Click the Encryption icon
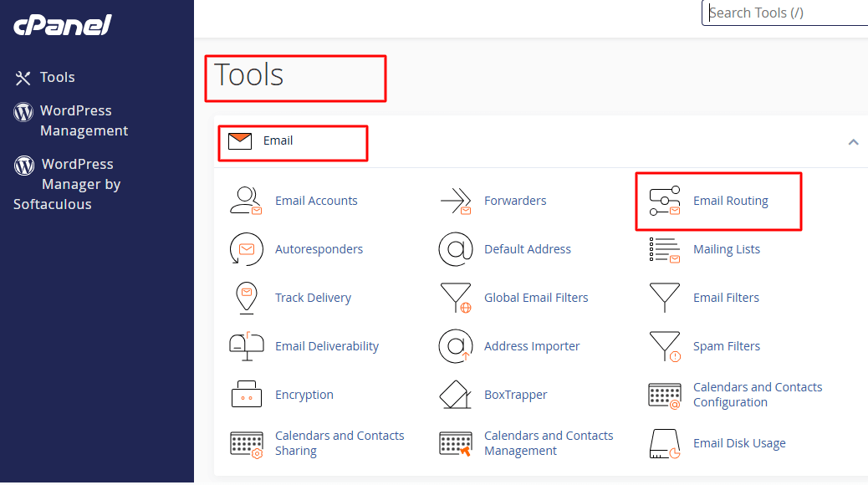This screenshot has width=868, height=485. [x=247, y=394]
